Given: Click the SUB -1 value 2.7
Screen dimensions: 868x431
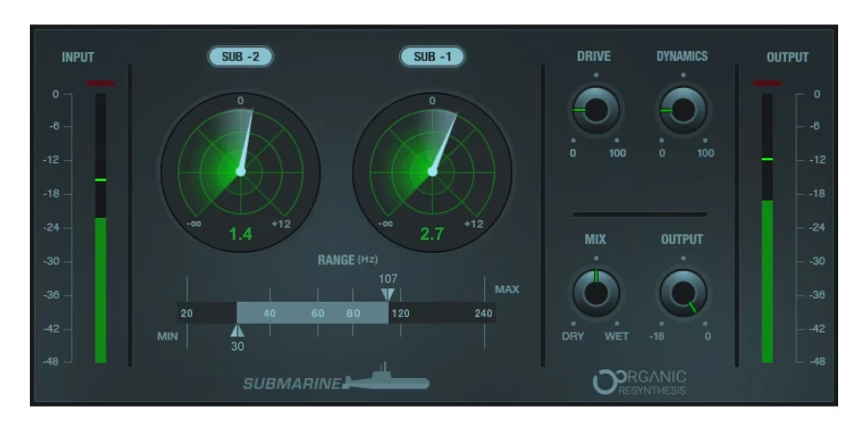Looking at the screenshot, I should (x=431, y=234).
